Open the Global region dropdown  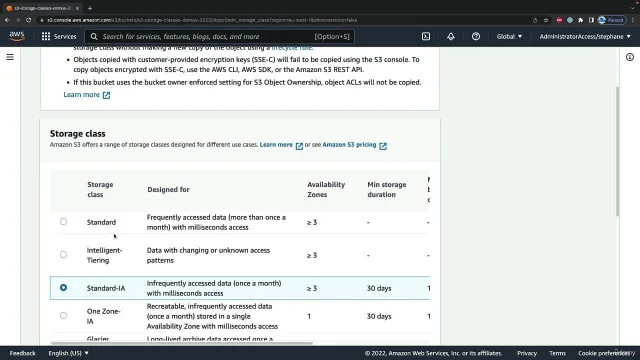509,36
